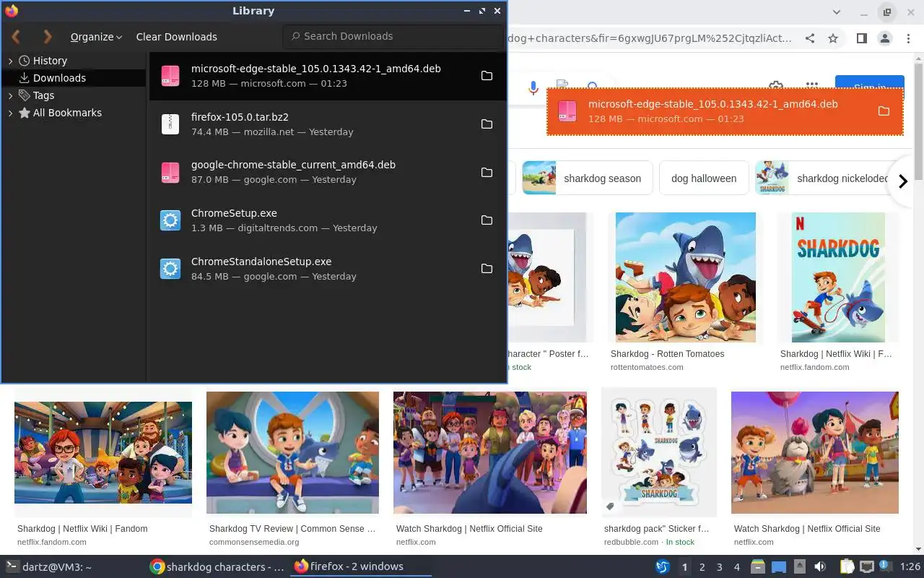
Task: Click the blue bird tray icon
Action: (x=663, y=567)
